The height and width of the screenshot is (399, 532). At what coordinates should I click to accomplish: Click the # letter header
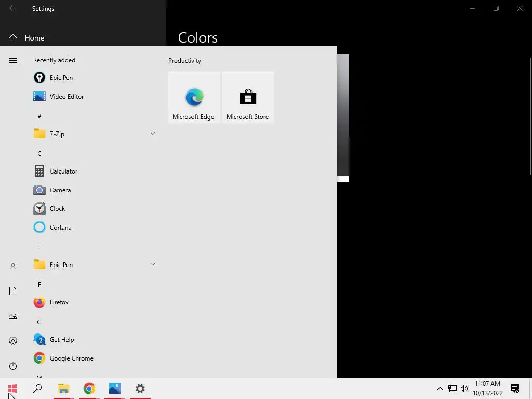(x=39, y=116)
